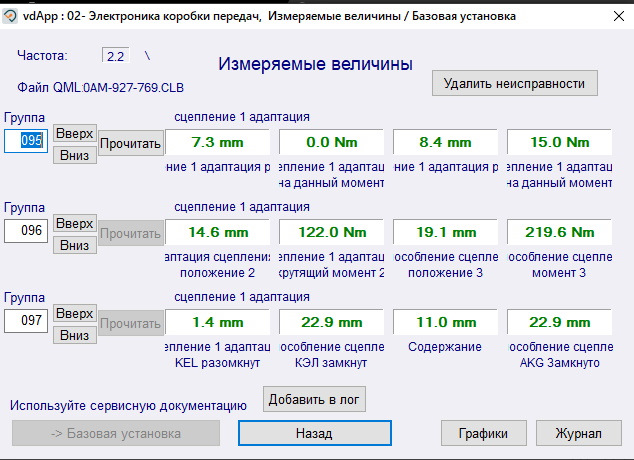Click Вверх next to group 095
The width and height of the screenshot is (634, 460).
pos(75,133)
